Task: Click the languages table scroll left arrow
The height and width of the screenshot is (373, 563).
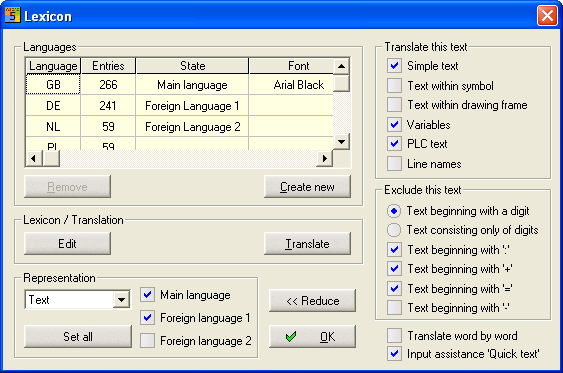Action: (x=34, y=158)
